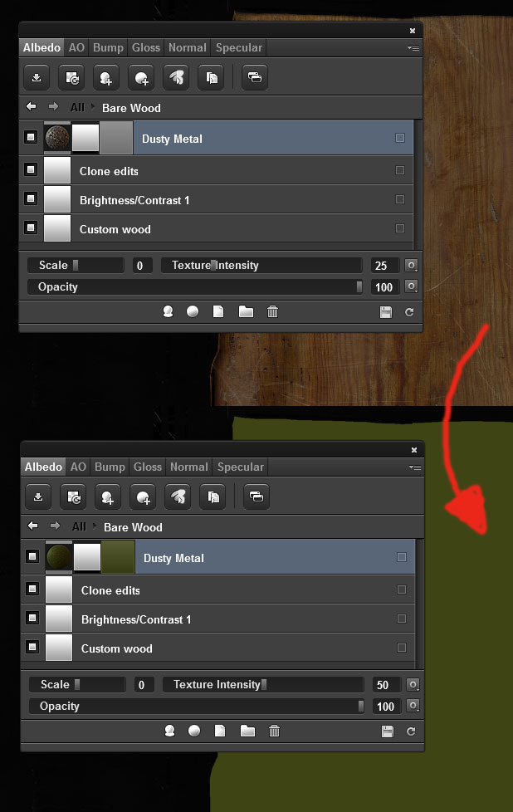The width and height of the screenshot is (513, 812).
Task: Click the floppy disk save icon in the Texture Intensity 50 panel
Action: click(x=387, y=731)
